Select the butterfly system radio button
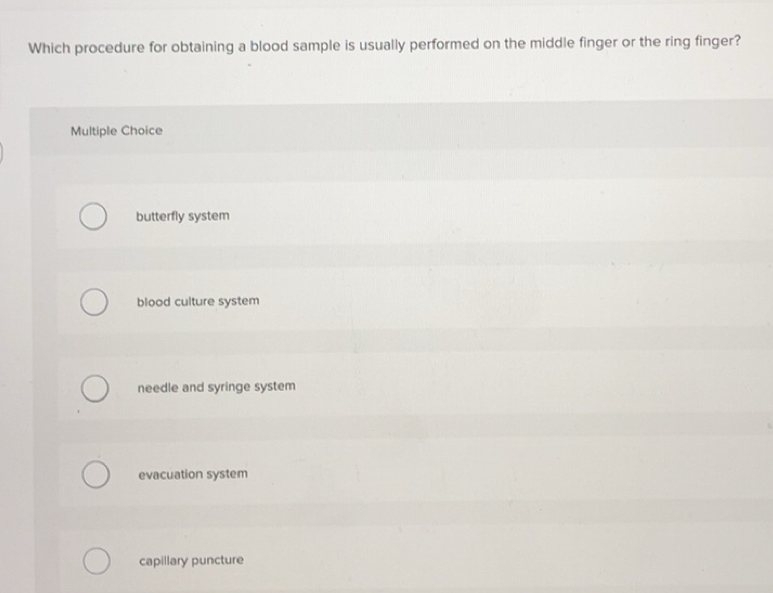The image size is (773, 593). click(x=96, y=216)
